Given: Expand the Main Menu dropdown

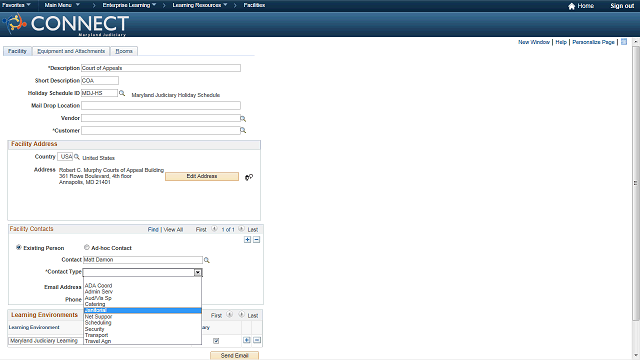Looking at the screenshot, I should [x=62, y=5].
